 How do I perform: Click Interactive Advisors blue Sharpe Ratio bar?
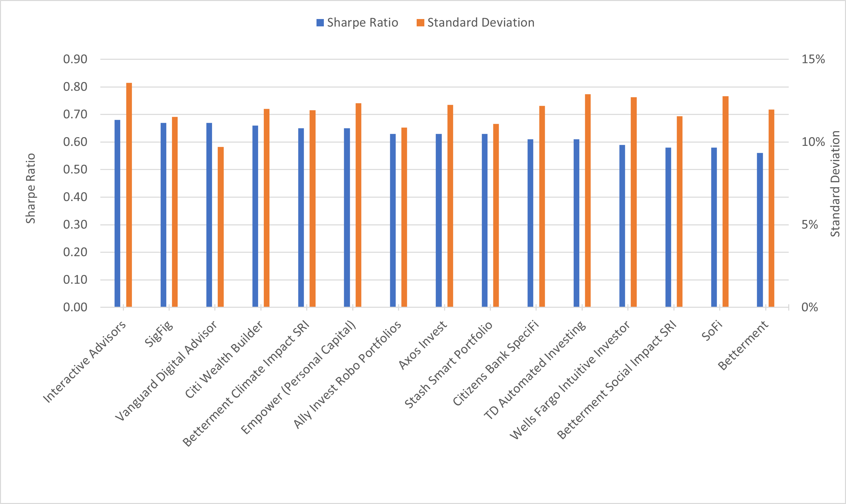(118, 213)
